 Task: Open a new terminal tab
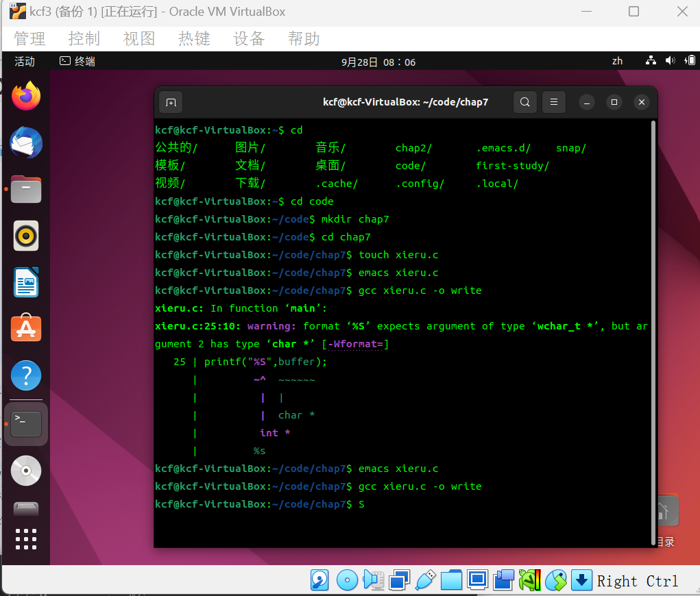171,103
